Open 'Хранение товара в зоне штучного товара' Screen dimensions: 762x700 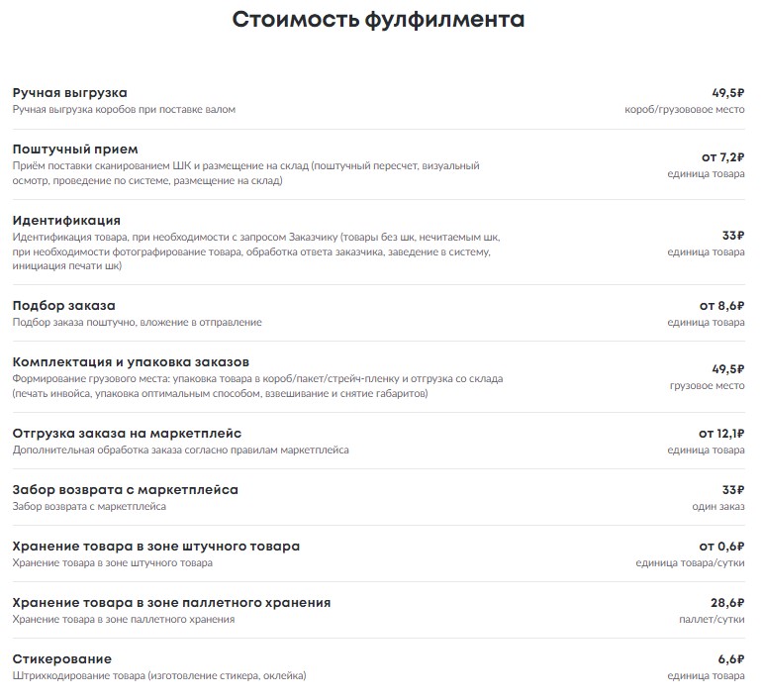point(156,546)
